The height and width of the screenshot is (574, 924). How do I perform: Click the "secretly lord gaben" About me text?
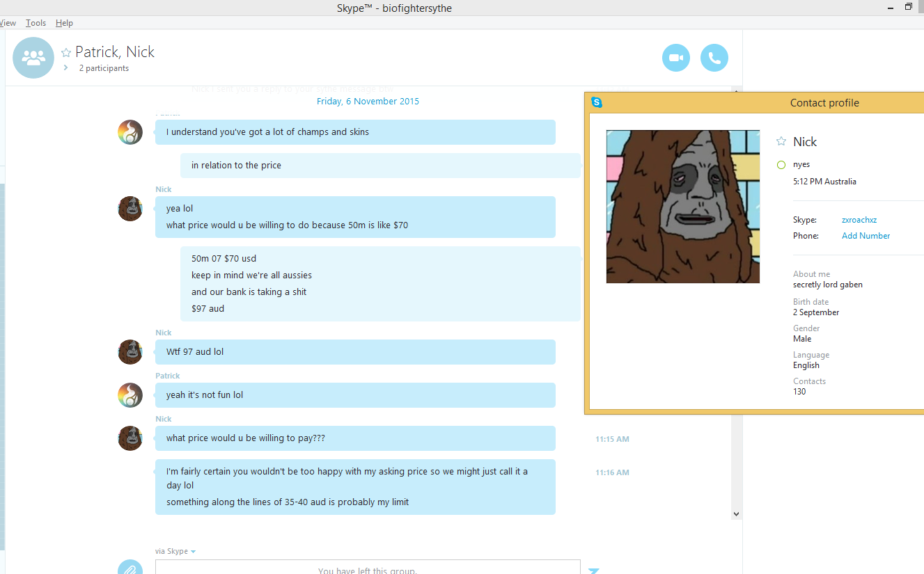pyautogui.click(x=828, y=285)
